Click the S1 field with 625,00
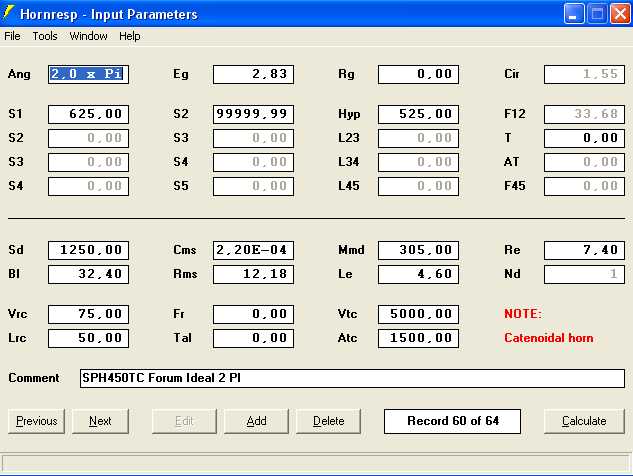This screenshot has height=476, width=633. point(88,114)
